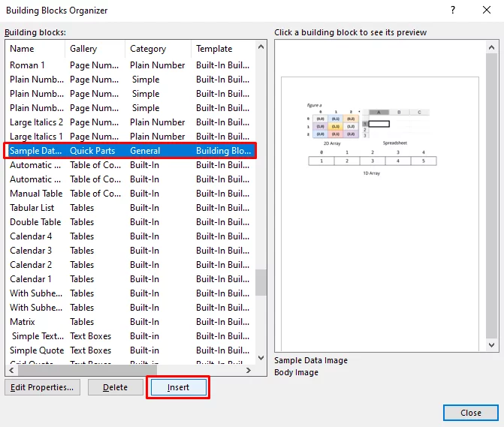Viewport: 504px width, 427px height.
Task: Sort by Gallery column header
Action: pyautogui.click(x=95, y=49)
